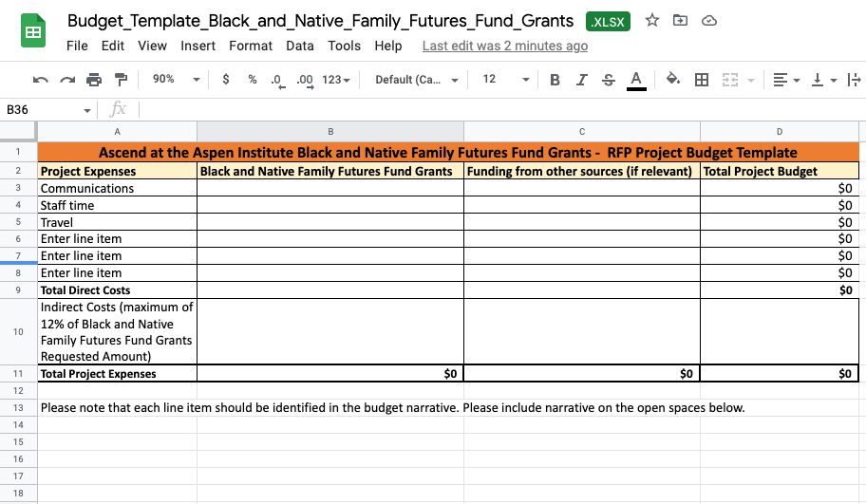
Task: Select the 'Total Project Expenses' cell
Action: [x=117, y=374]
